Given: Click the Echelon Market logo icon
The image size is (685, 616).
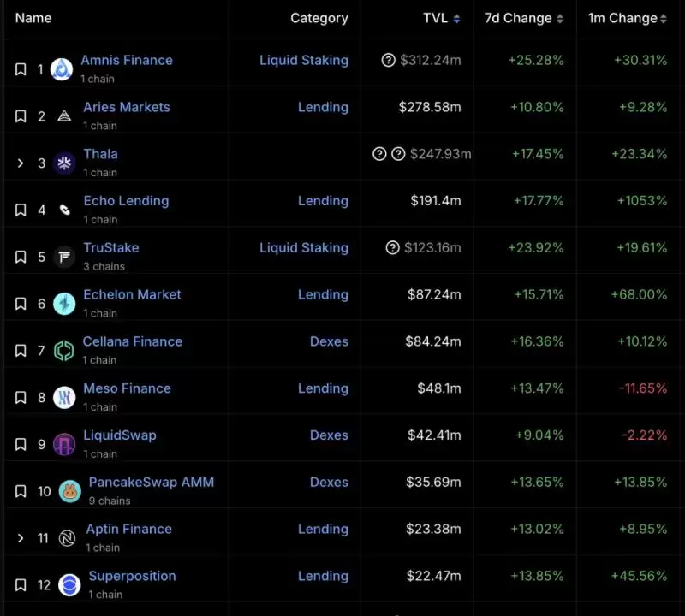Looking at the screenshot, I should pyautogui.click(x=64, y=304).
